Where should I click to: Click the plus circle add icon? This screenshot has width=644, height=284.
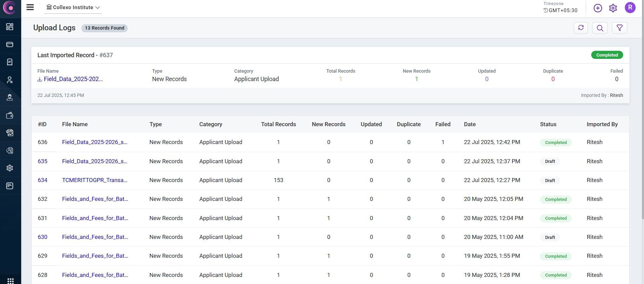598,8
